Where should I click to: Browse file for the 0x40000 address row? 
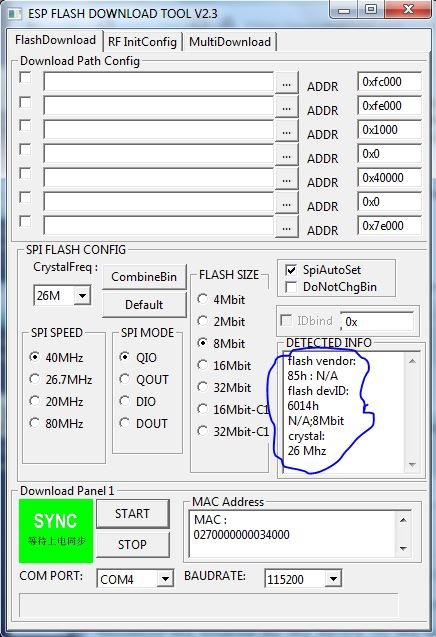286,180
